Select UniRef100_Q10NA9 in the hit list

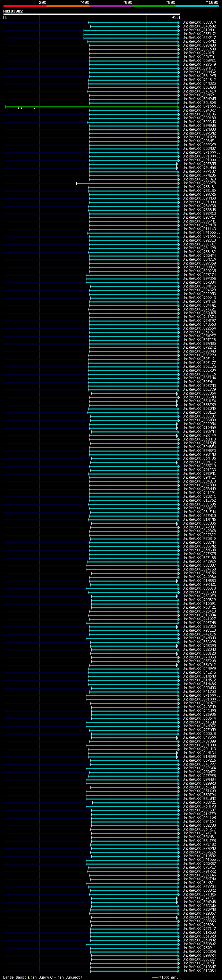point(199,428)
